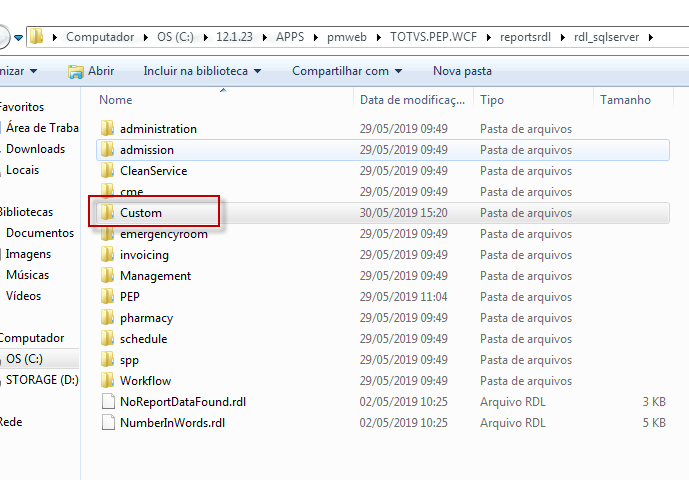Expand the 12.1.23 breadcrumb arrow
Image resolution: width=689 pixels, height=480 pixels.
265,37
